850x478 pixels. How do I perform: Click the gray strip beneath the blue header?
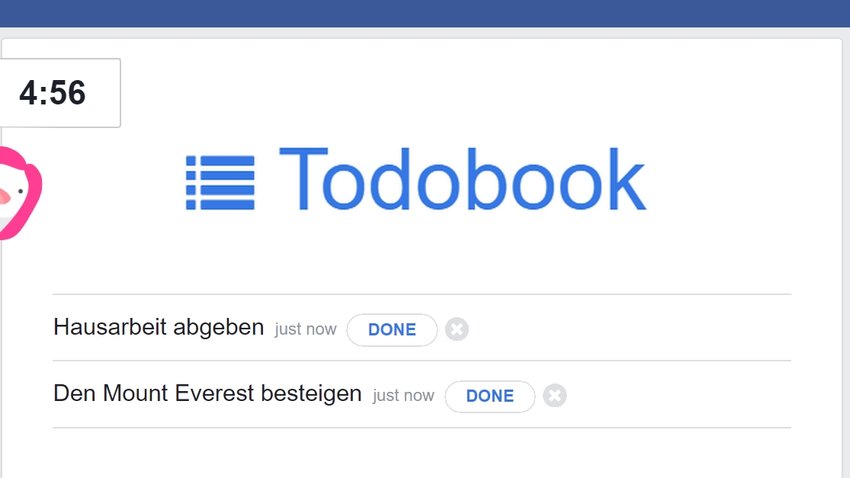click(x=425, y=33)
